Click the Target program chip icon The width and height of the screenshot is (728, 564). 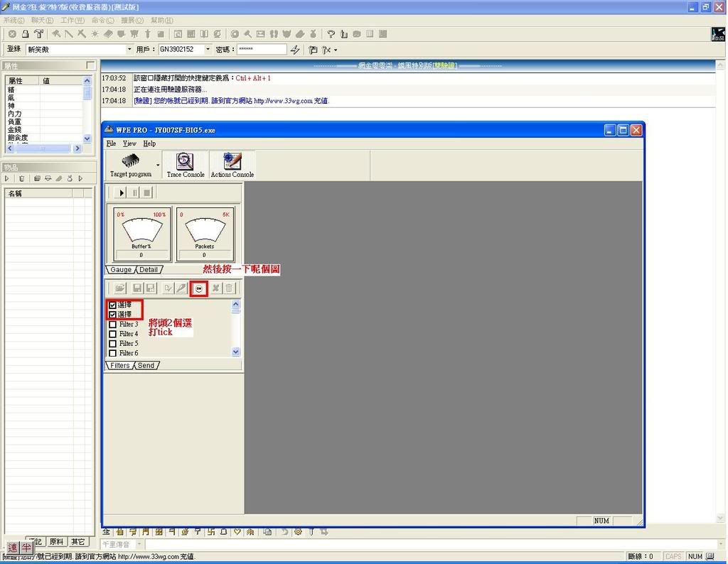pos(130,161)
